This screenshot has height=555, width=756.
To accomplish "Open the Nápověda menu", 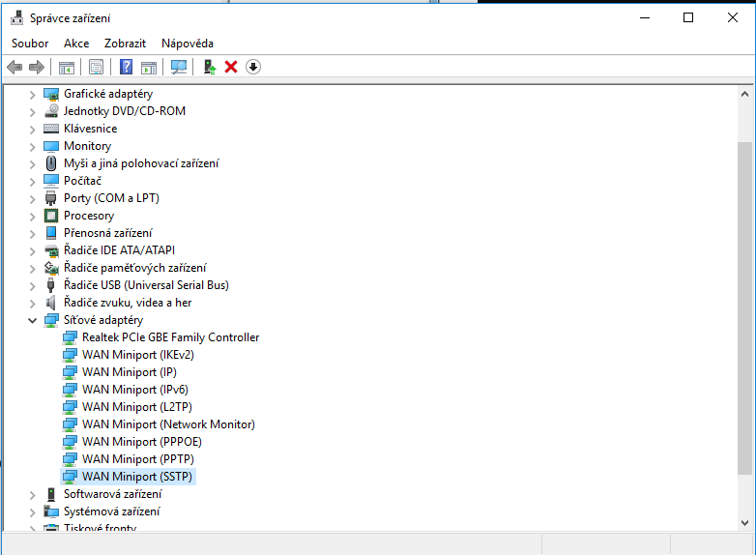I will [188, 44].
